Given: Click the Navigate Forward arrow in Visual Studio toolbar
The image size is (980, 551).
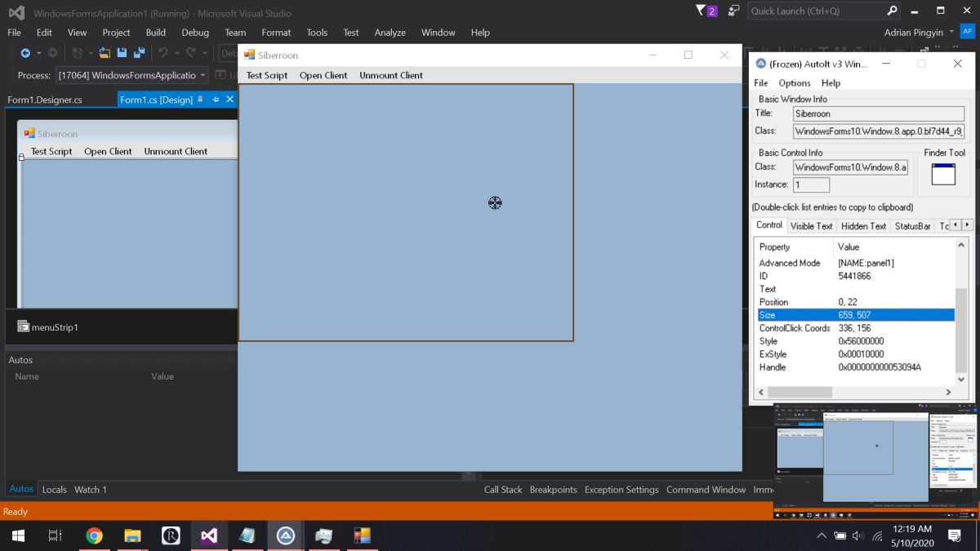Looking at the screenshot, I should tap(52, 53).
